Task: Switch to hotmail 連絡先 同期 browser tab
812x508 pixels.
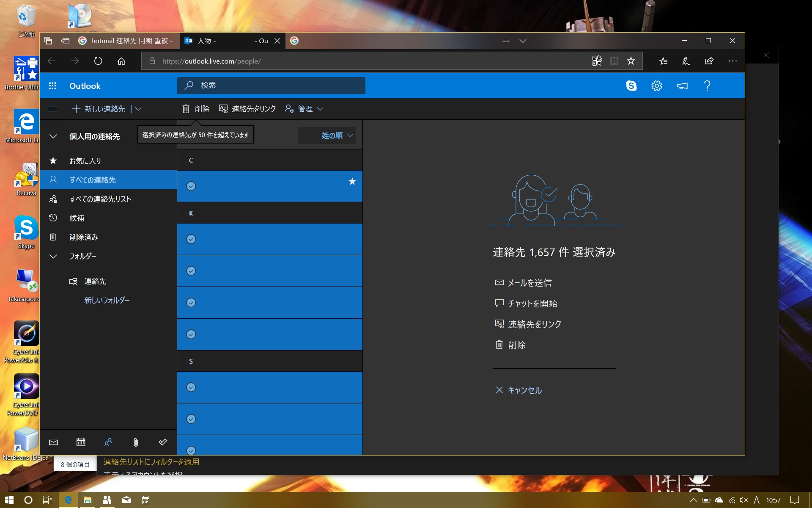Action: pyautogui.click(x=127, y=41)
